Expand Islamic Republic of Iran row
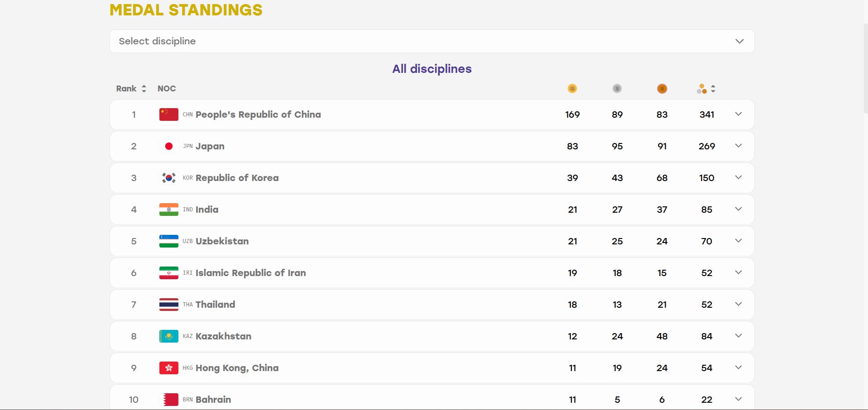Viewport: 868px width, 410px height. point(739,272)
